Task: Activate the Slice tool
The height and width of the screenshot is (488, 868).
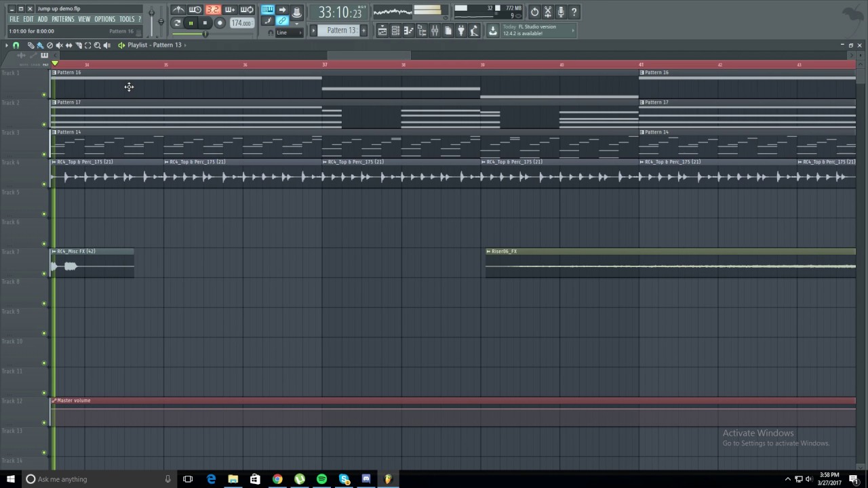Action: tap(79, 45)
